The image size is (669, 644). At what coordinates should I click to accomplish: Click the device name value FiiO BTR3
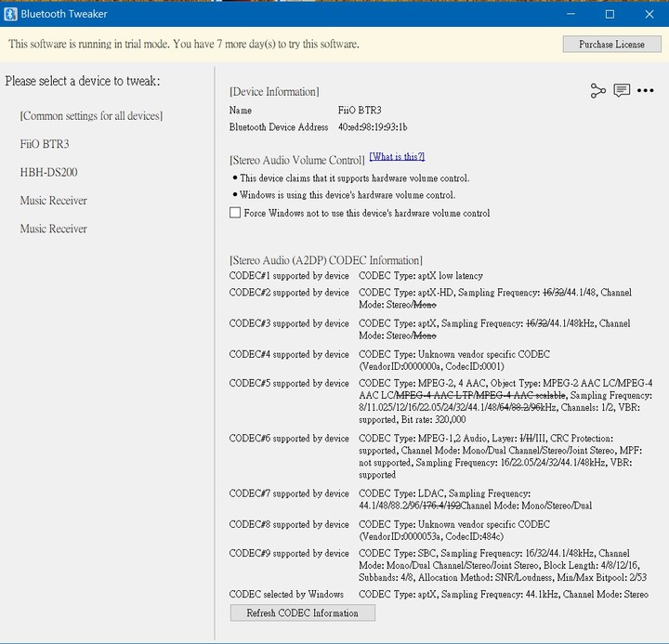[360, 110]
